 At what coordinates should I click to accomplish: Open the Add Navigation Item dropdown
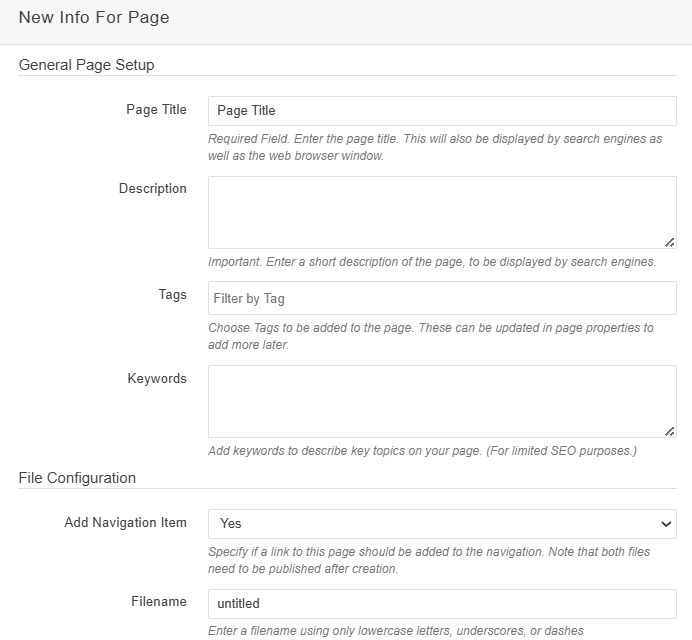(441, 523)
